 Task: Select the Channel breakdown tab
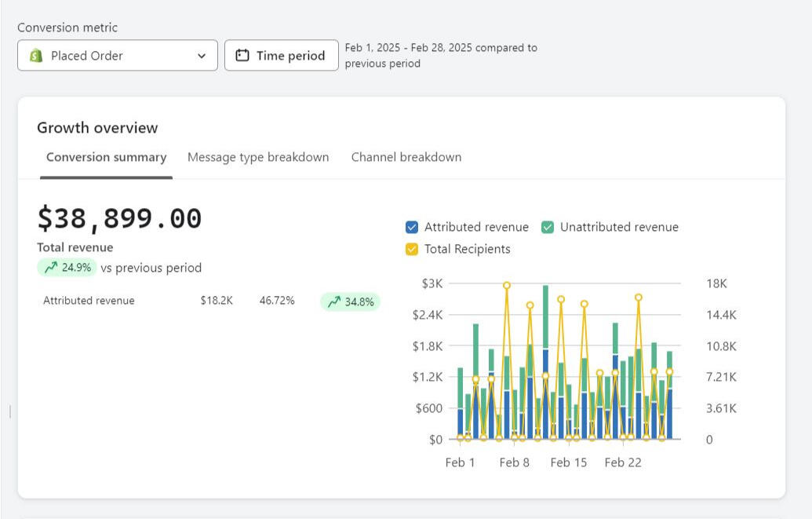click(x=406, y=157)
